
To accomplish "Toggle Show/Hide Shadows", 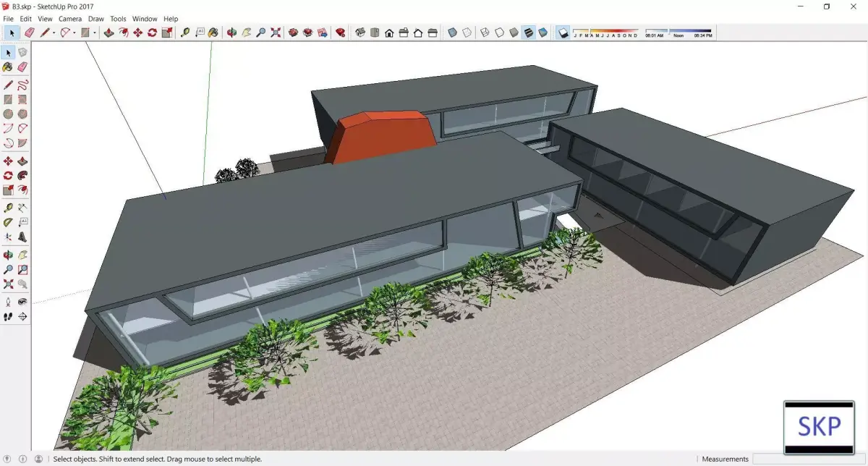I will click(564, 33).
